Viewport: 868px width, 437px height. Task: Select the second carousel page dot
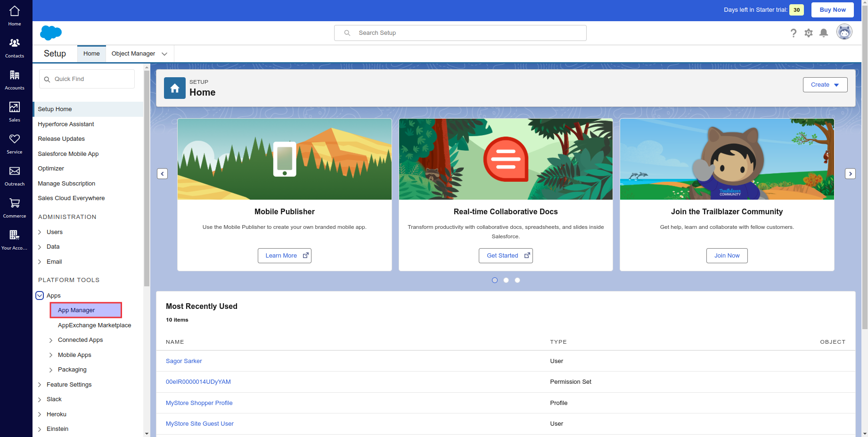click(506, 280)
